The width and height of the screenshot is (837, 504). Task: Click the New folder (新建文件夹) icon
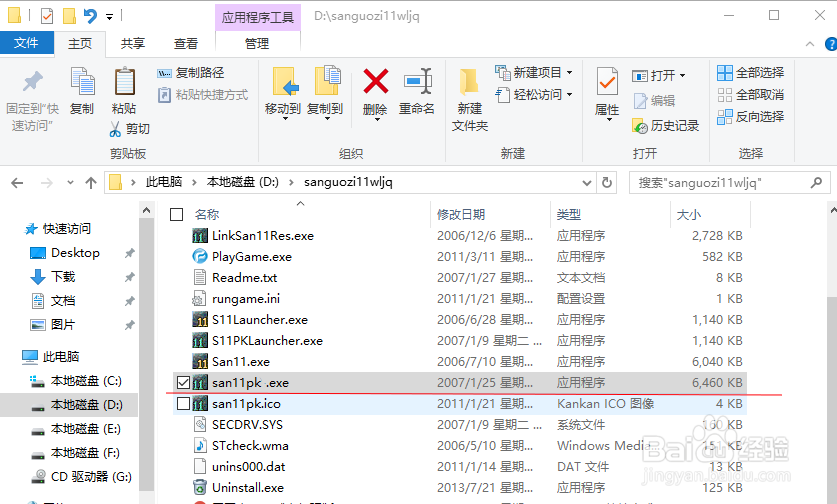click(469, 83)
